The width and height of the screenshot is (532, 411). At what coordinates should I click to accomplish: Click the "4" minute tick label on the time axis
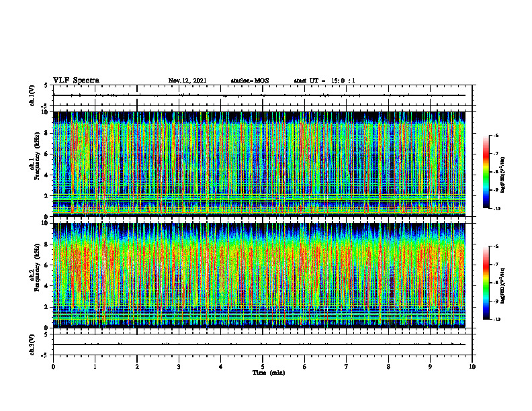pos(221,367)
